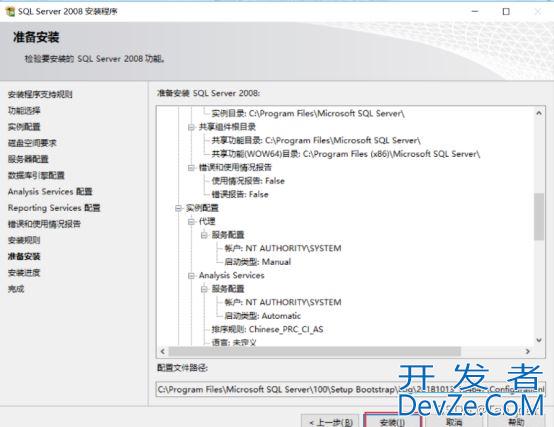Click the 配置文件路径 path field

pos(350,389)
